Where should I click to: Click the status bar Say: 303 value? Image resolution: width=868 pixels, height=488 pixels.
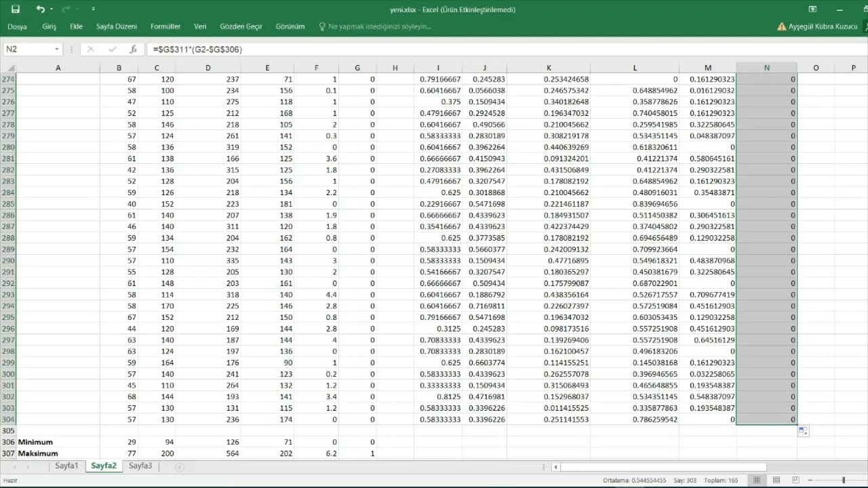[685, 481]
